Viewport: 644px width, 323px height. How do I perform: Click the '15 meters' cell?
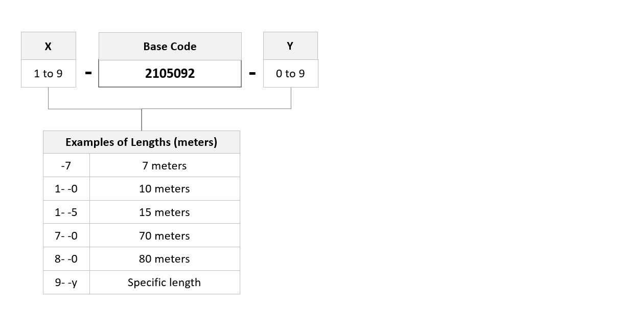tap(165, 212)
